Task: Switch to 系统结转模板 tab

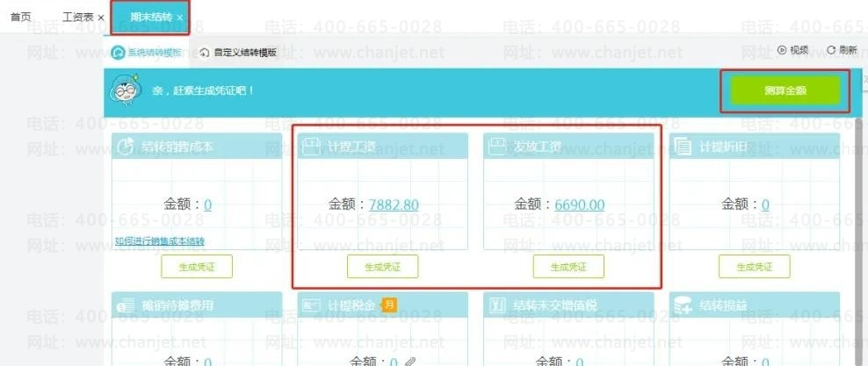Action: (148, 53)
